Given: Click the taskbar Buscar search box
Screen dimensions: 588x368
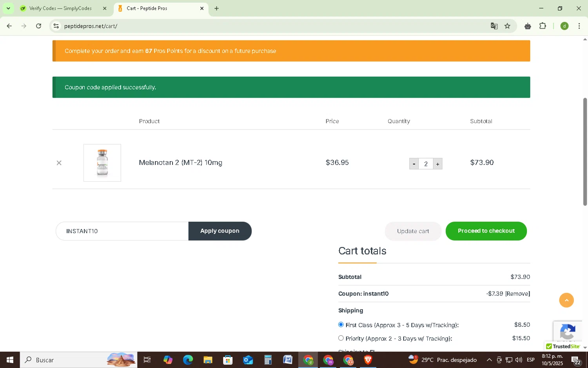Looking at the screenshot, I should coord(78,360).
